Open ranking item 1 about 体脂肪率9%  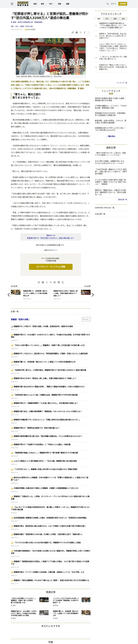pos(113,26)
